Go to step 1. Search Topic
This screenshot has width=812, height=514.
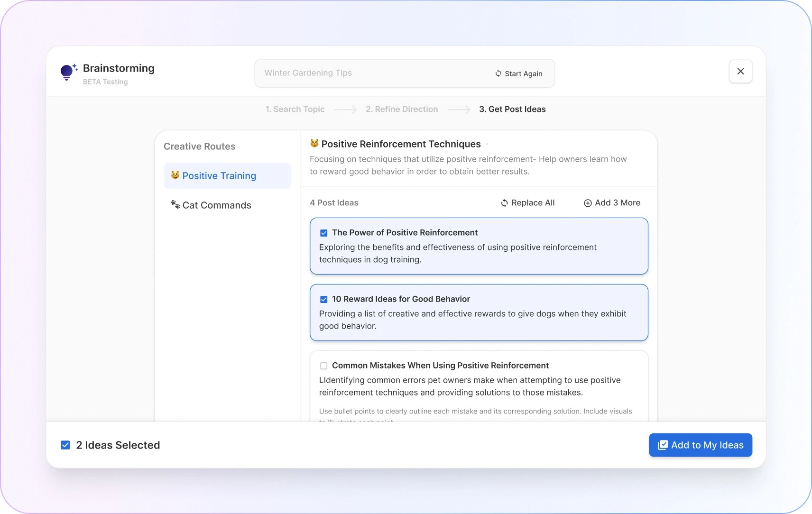[x=295, y=109]
